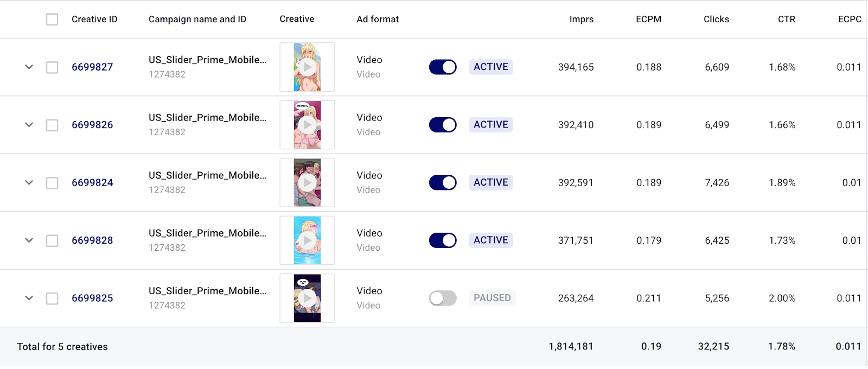
Task: Enable the paused creative 6699825 toggle
Action: pyautogui.click(x=443, y=298)
